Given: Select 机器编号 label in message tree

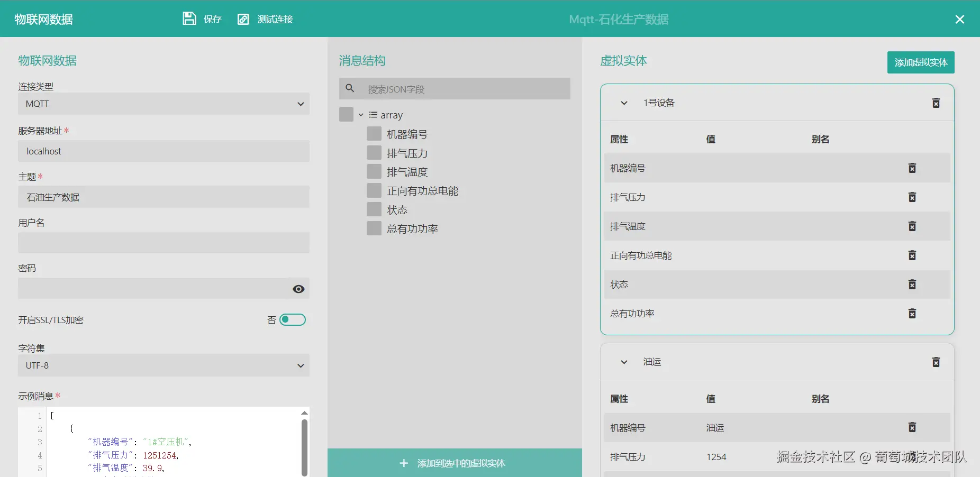Looking at the screenshot, I should tap(407, 134).
